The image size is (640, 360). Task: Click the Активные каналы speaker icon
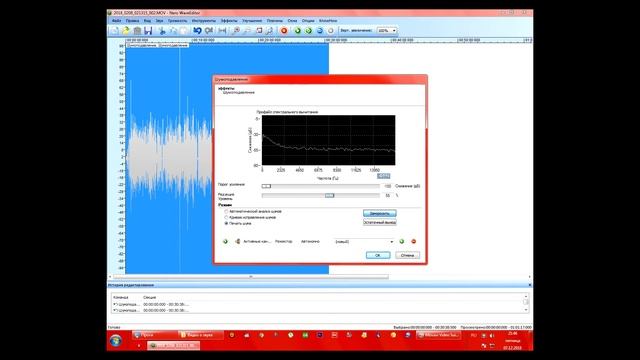(x=238, y=242)
